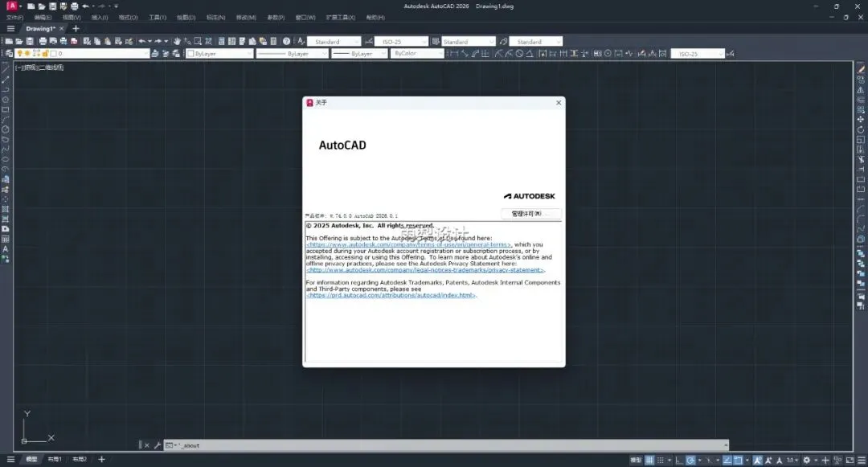Open the 视图(V) menu
The height and width of the screenshot is (467, 868).
pyautogui.click(x=72, y=18)
